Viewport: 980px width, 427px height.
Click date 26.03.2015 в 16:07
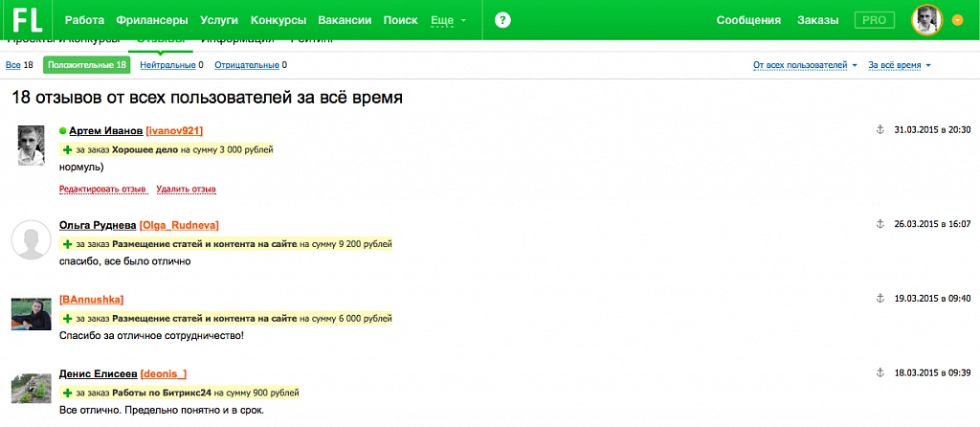pyautogui.click(x=932, y=224)
